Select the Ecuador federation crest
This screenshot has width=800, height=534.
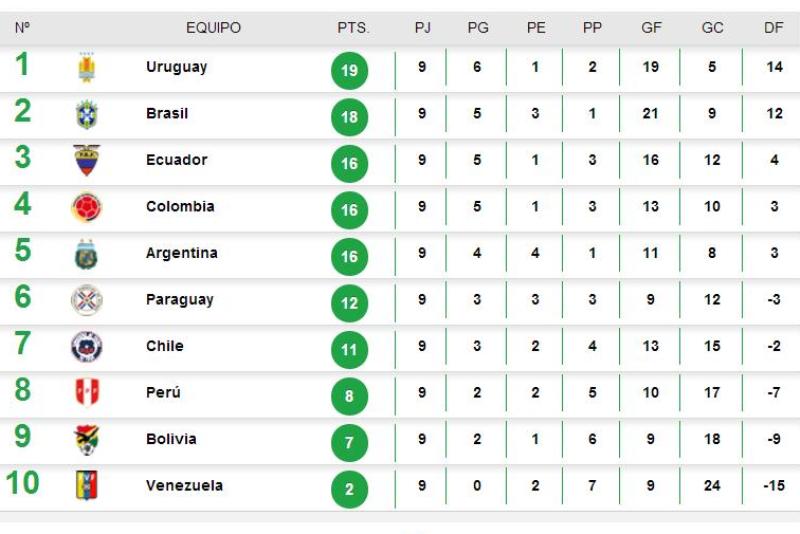(87, 160)
